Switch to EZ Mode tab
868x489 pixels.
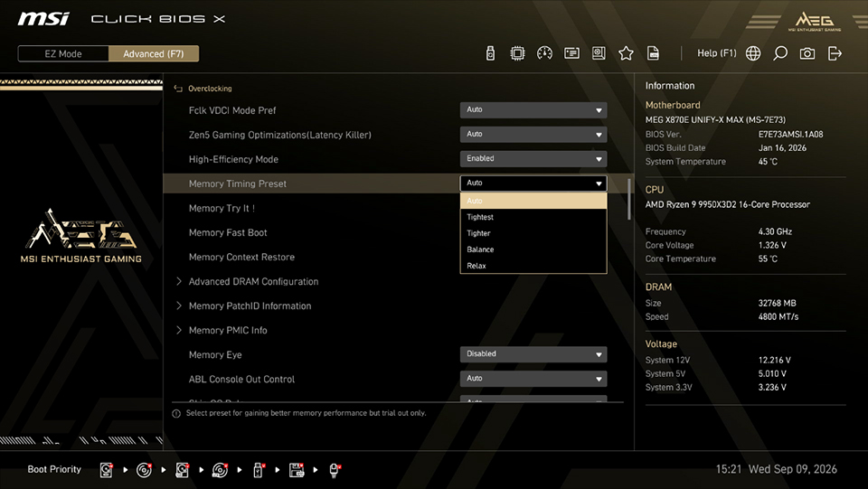pos(63,53)
